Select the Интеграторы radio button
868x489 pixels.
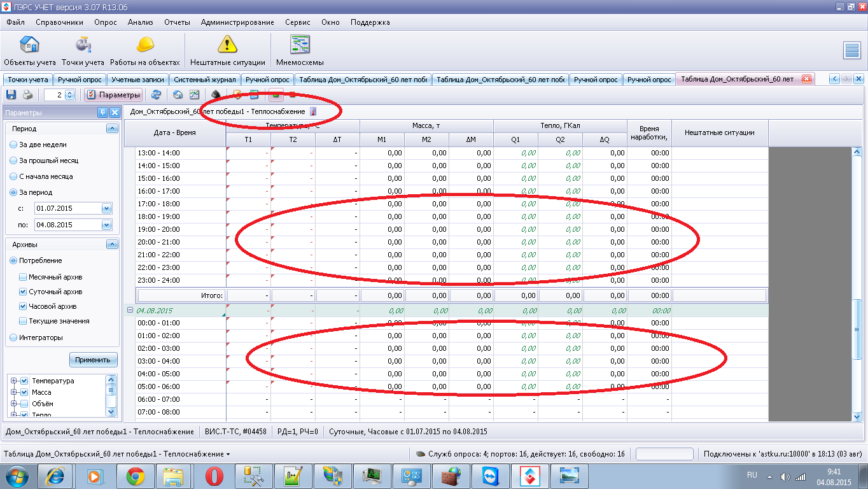pos(13,337)
